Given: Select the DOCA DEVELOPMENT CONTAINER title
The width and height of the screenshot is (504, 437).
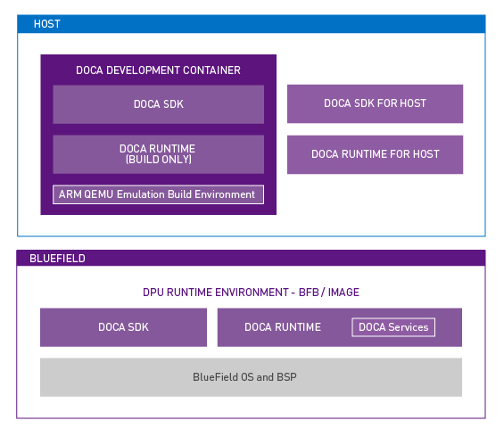Looking at the screenshot, I should tap(158, 70).
